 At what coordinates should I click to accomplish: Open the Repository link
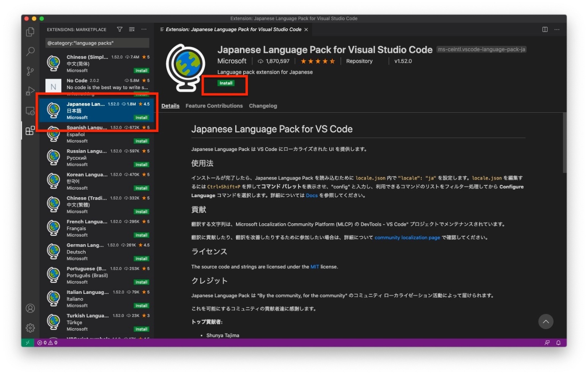click(359, 61)
